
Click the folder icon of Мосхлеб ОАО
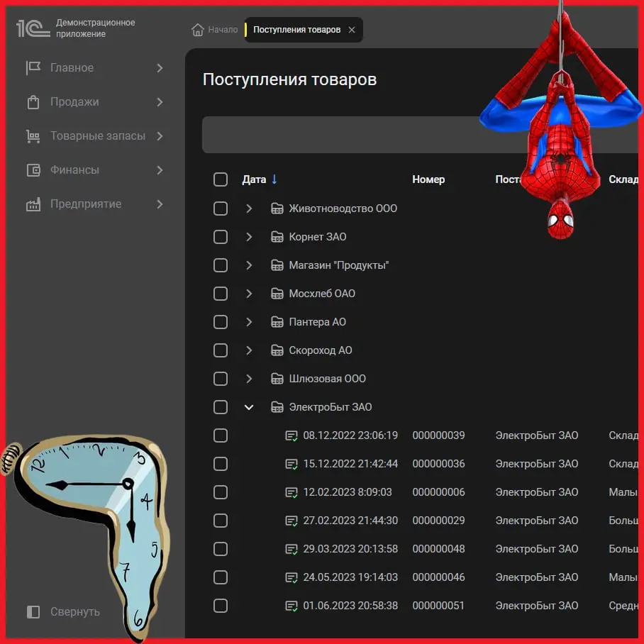(x=277, y=294)
